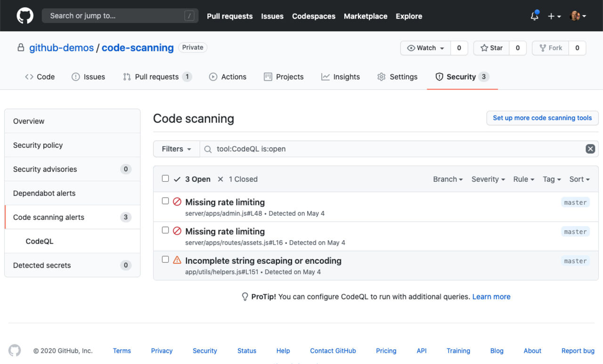The image size is (603, 364).
Task: Click the GitHub logo in the header
Action: tap(24, 16)
